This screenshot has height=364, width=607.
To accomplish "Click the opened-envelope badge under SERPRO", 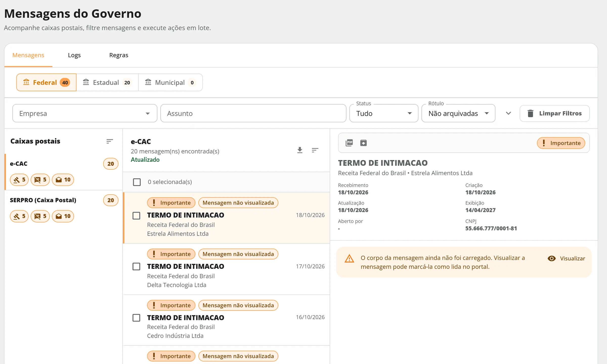I will 63,216.
